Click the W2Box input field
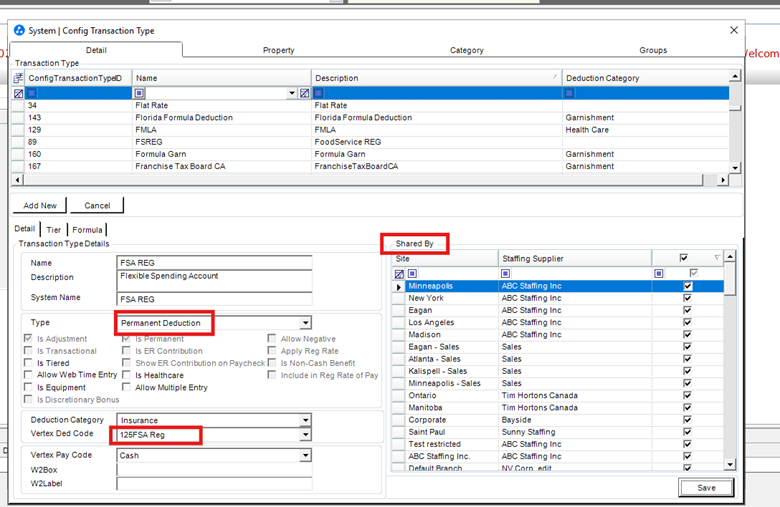780x507 pixels. (214, 470)
